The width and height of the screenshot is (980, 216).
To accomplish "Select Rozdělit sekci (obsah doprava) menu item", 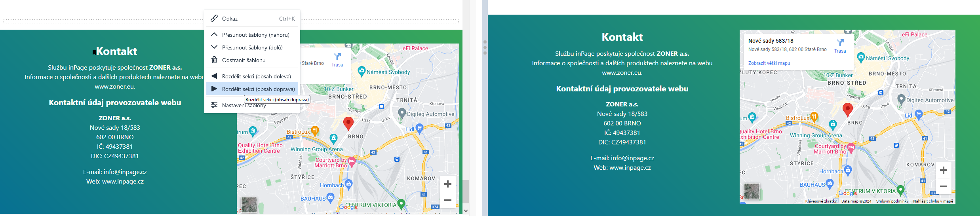I will (258, 89).
